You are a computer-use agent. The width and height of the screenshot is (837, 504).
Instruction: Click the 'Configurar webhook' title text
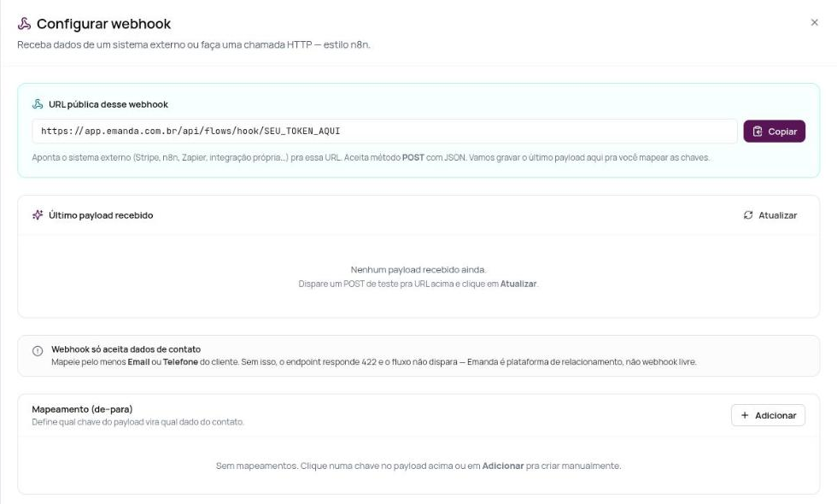point(103,24)
